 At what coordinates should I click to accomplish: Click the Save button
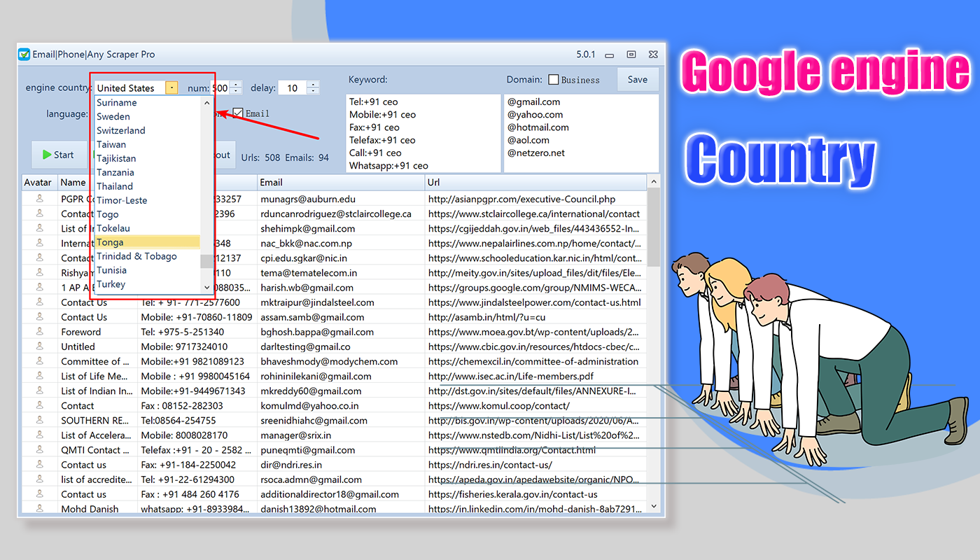pyautogui.click(x=638, y=80)
